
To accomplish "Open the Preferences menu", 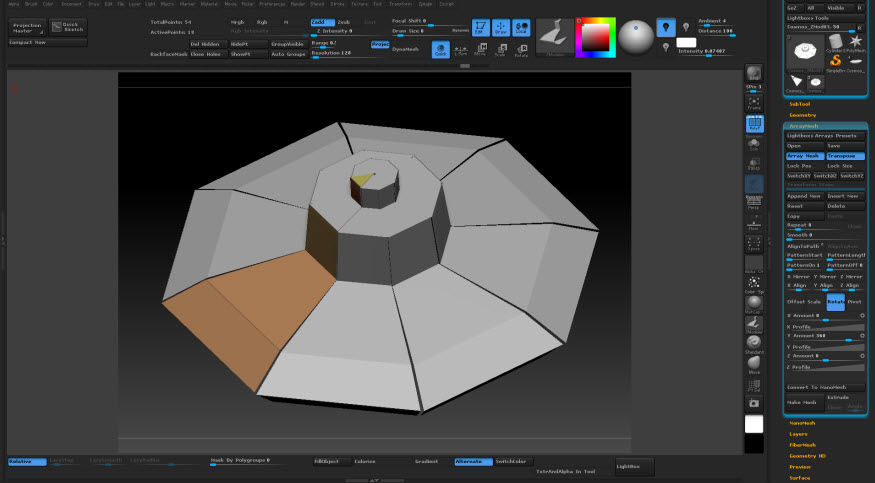I will click(x=272, y=4).
